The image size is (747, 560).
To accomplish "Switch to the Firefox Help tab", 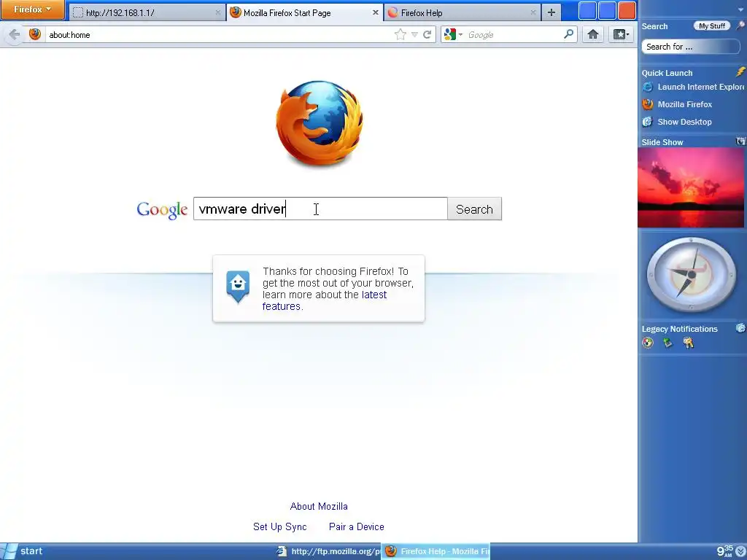I will pyautogui.click(x=462, y=13).
